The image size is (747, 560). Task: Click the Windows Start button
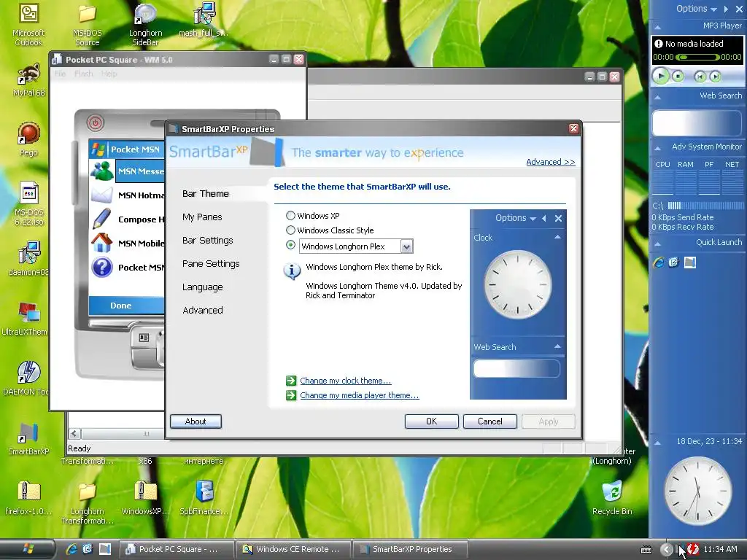27,549
